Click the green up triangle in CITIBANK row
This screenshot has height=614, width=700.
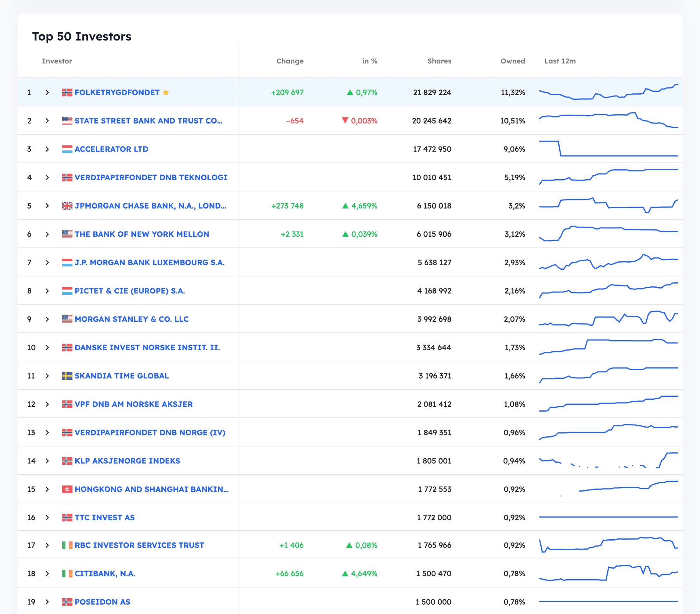pos(345,574)
